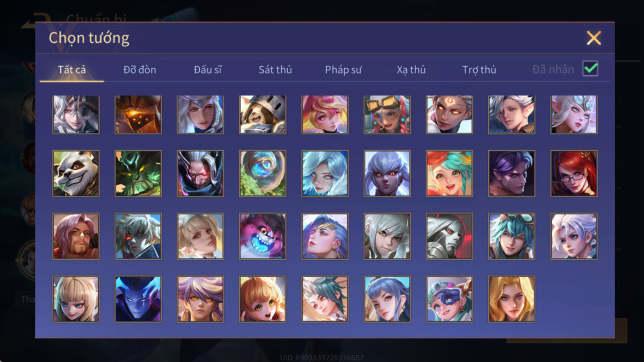The width and height of the screenshot is (644, 362).
Task: Open the Đấu sĩ tab
Action: (207, 70)
